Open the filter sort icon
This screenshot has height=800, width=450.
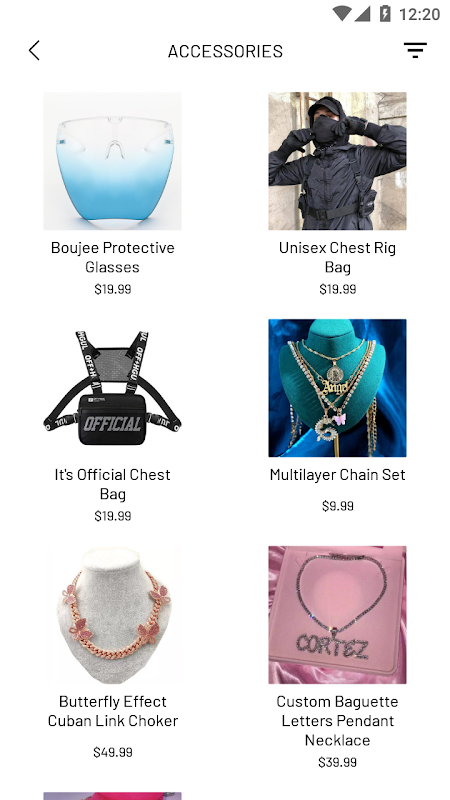click(415, 50)
